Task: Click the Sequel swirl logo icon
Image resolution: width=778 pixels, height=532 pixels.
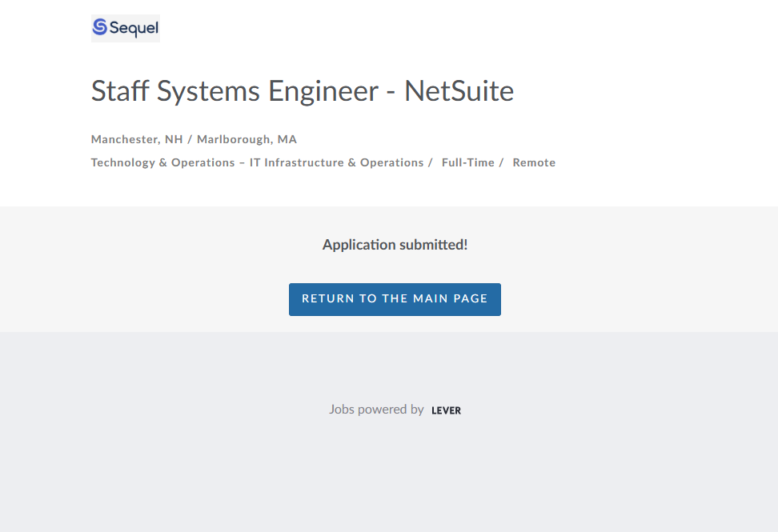Action: [100, 28]
